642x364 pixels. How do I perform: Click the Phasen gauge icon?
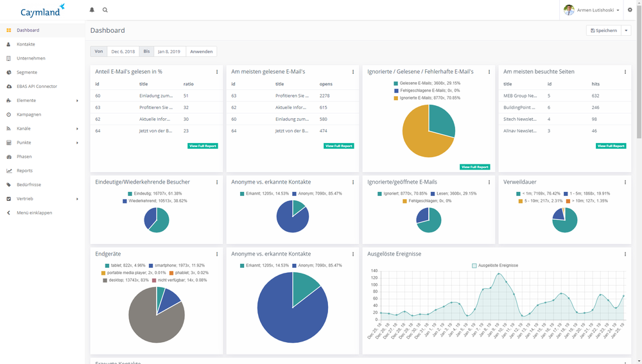point(8,157)
